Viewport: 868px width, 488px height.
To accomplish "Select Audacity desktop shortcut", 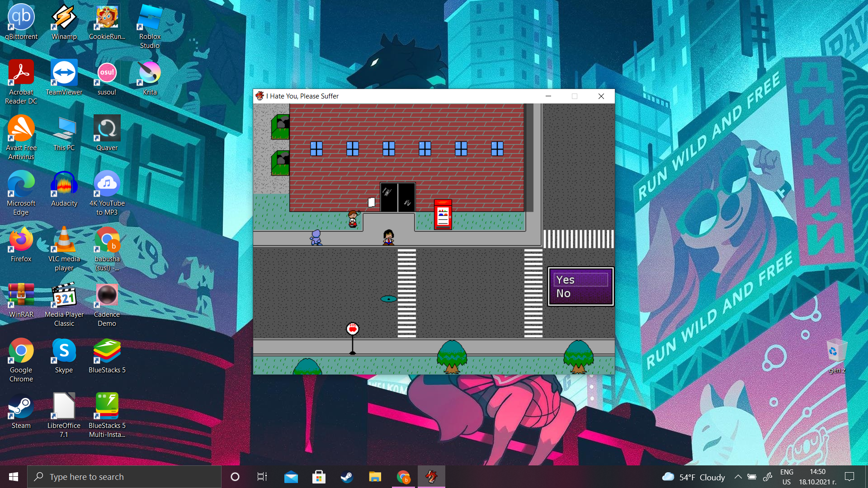I will point(64,189).
